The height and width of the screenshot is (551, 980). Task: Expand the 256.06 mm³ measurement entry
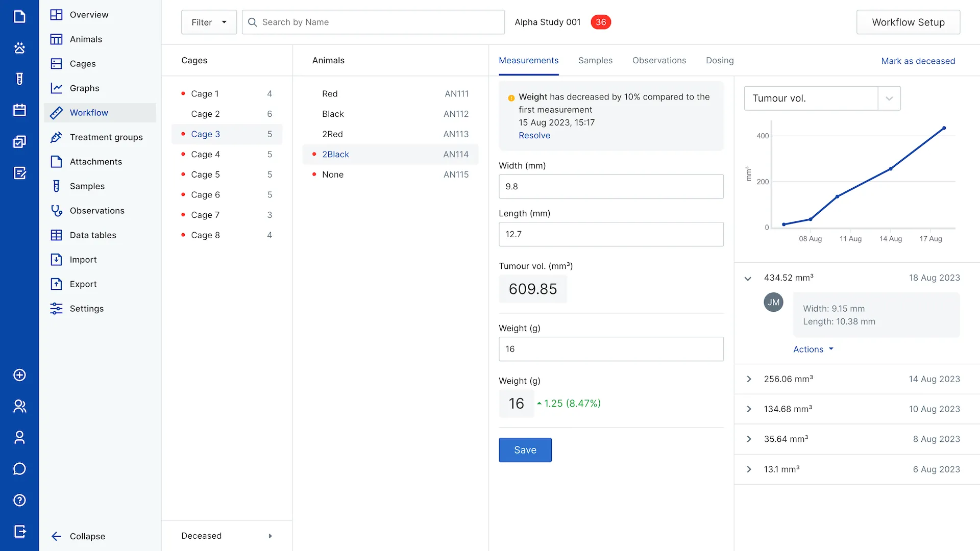pos(749,379)
